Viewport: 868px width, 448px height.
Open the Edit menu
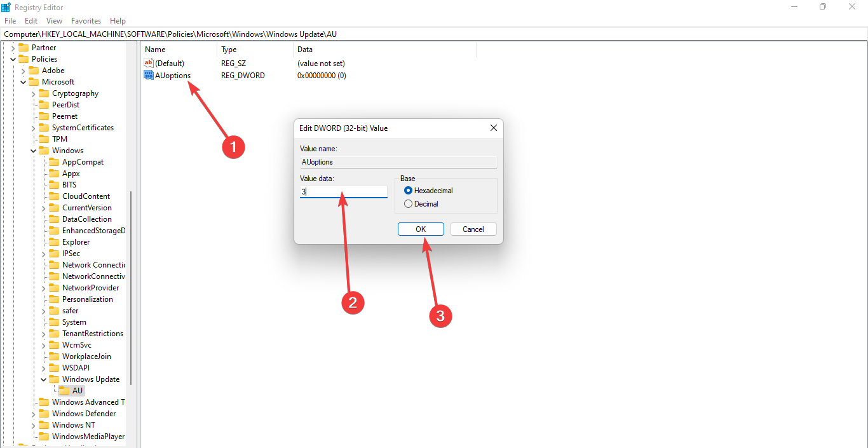[x=31, y=21]
